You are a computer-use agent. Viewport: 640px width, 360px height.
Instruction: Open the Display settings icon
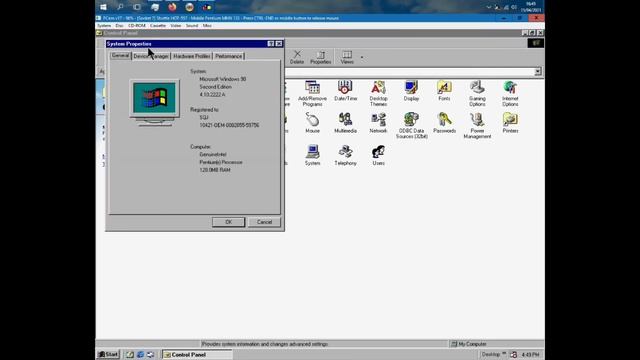tap(411, 91)
